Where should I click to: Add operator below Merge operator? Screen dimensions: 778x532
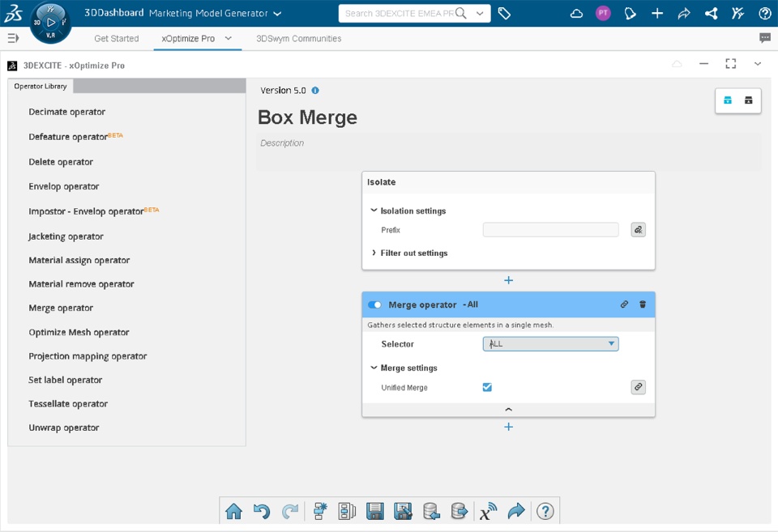(508, 427)
